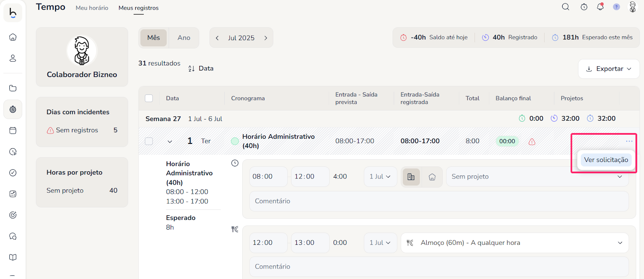Click the stopwatch icon in top bar
Viewport: 644px width, 279px height.
coord(584,7)
